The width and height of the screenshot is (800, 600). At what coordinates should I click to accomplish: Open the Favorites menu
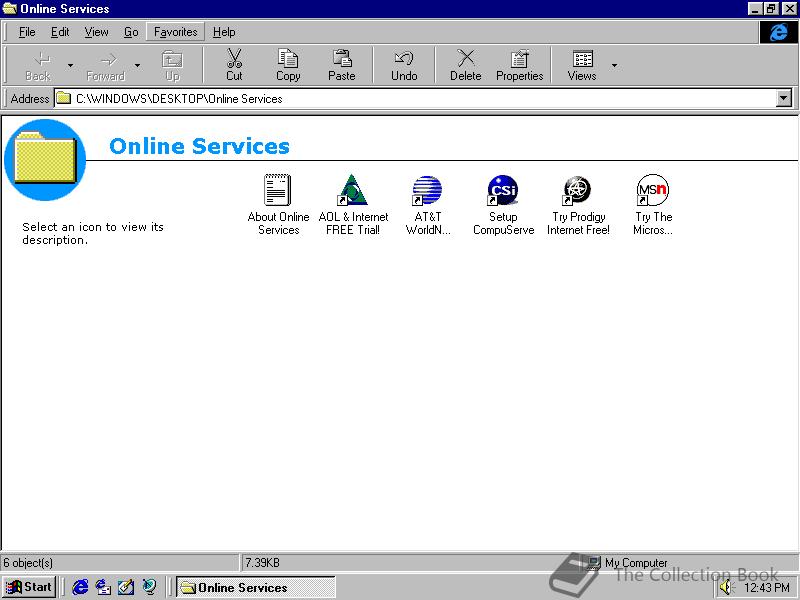click(176, 32)
